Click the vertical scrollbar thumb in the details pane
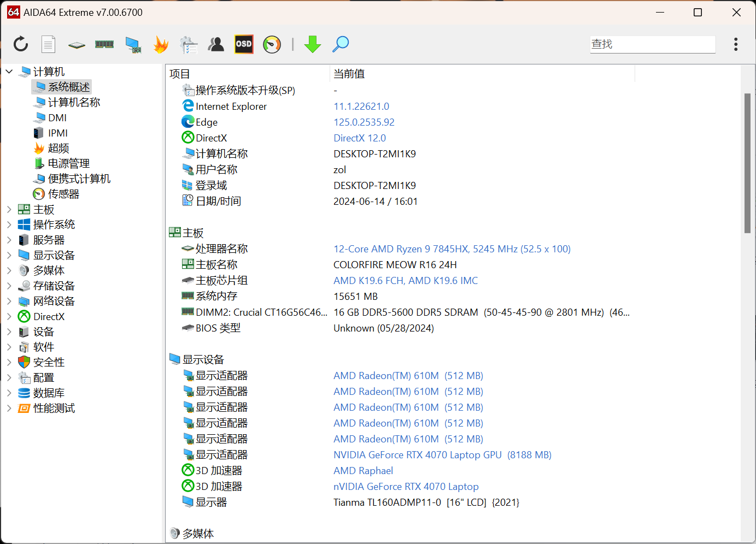The width and height of the screenshot is (756, 544). (x=747, y=163)
